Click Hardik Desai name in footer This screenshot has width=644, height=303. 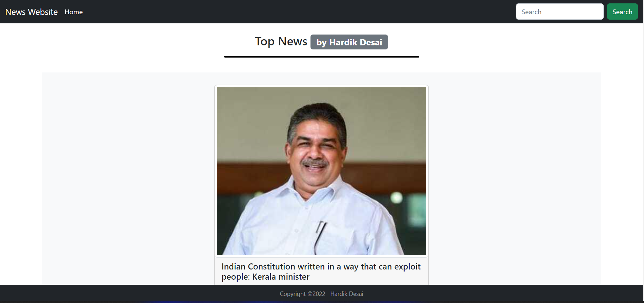point(347,294)
